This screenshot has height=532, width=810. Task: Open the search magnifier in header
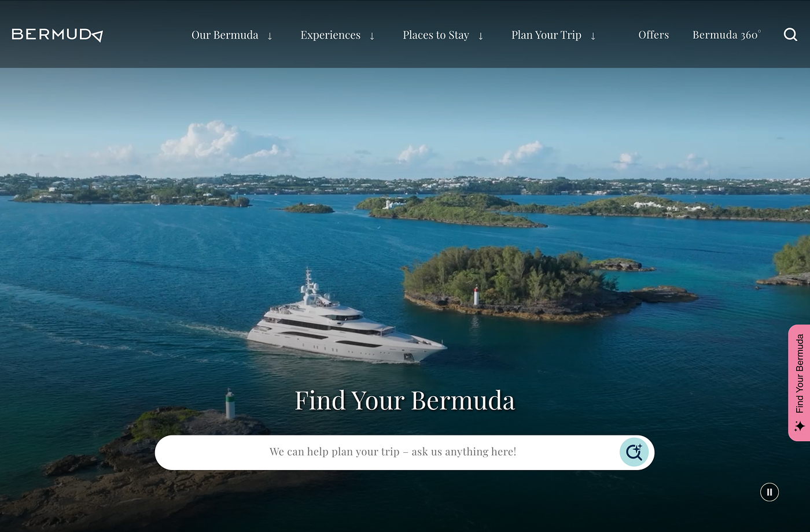(790, 35)
